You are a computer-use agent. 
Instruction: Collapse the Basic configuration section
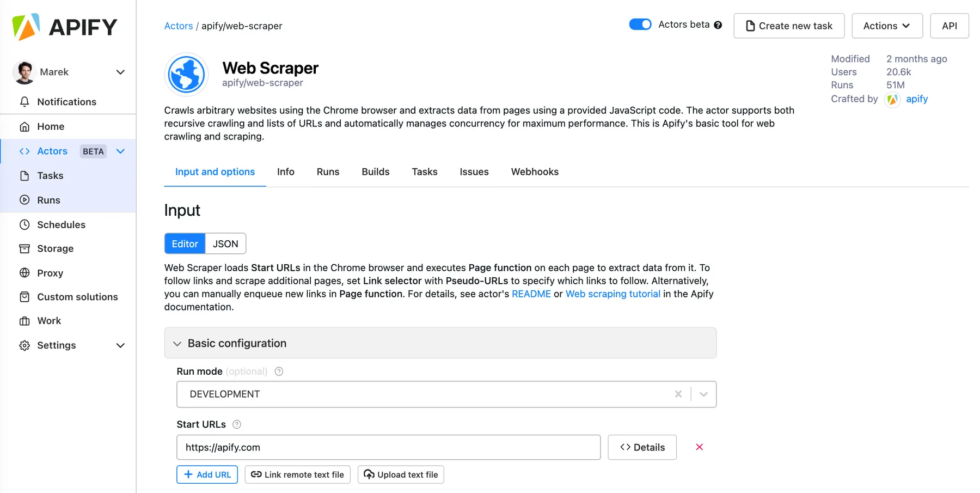coord(440,343)
